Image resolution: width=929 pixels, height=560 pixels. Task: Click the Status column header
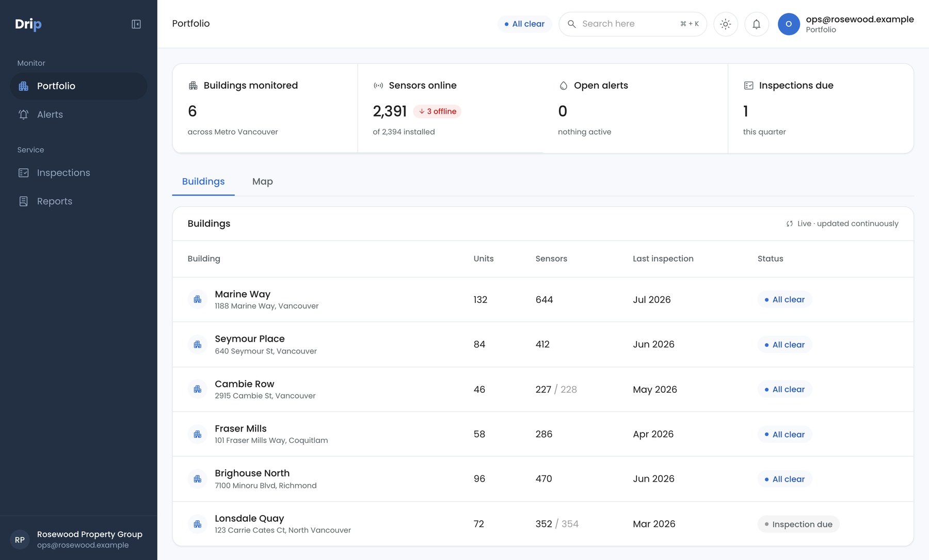[x=770, y=259]
